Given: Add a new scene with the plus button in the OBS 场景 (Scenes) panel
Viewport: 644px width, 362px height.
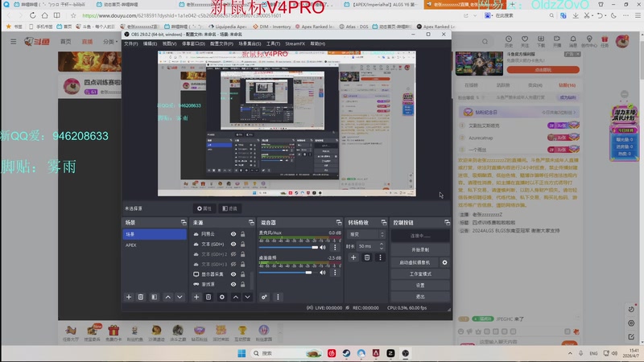Looking at the screenshot, I should [129, 297].
